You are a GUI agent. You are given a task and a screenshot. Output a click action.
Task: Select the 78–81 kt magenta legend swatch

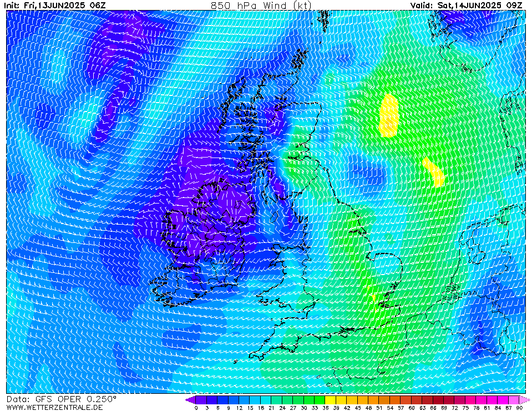pos(482,400)
